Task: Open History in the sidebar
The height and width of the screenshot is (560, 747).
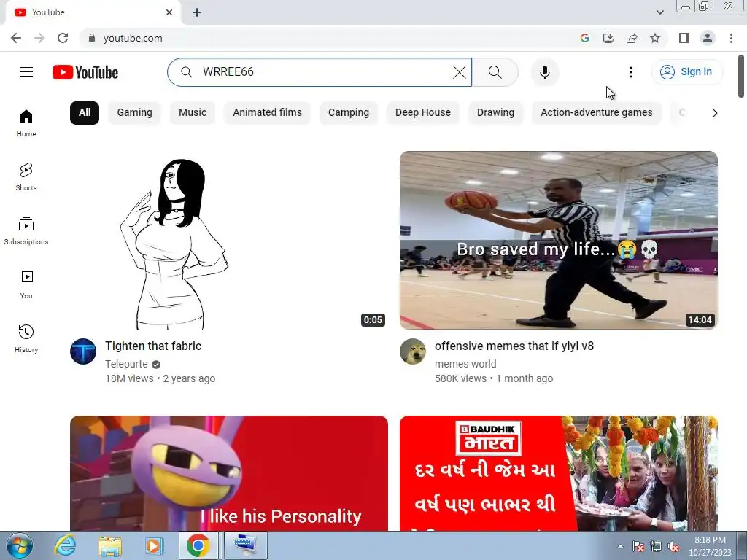Action: [x=26, y=338]
